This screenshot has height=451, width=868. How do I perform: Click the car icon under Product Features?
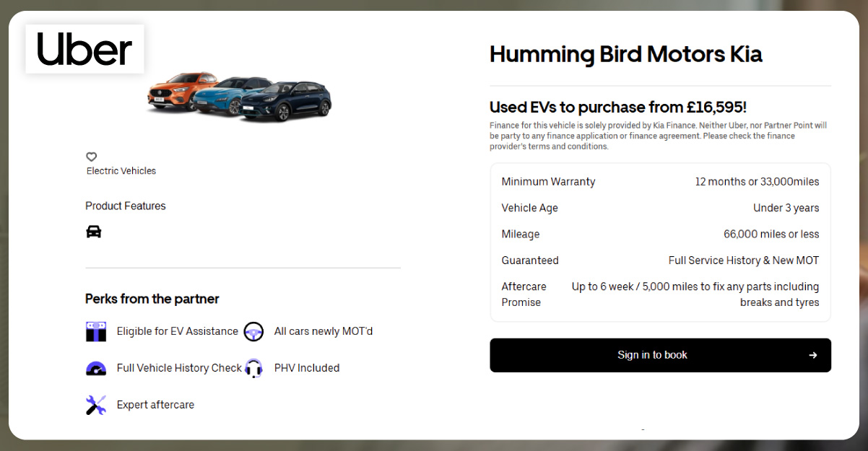pos(94,231)
